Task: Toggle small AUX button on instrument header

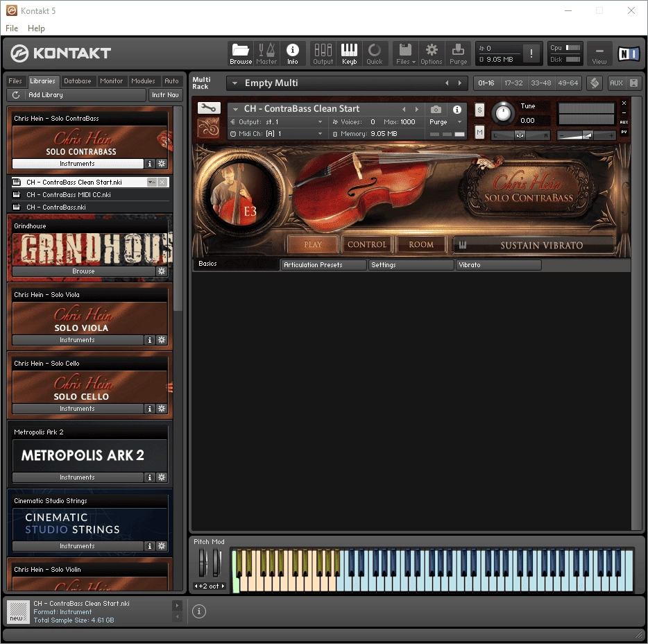Action: [x=624, y=122]
